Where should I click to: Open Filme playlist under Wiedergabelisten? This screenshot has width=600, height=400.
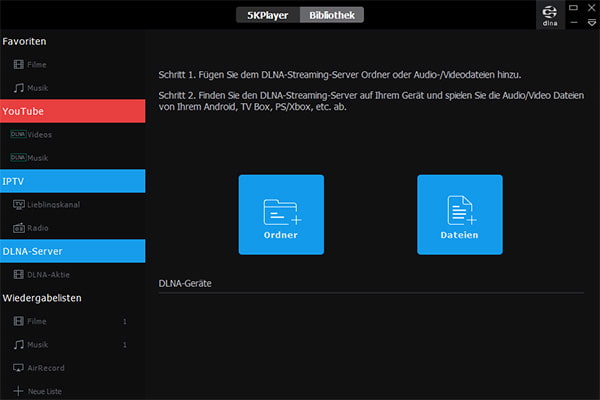[73, 321]
